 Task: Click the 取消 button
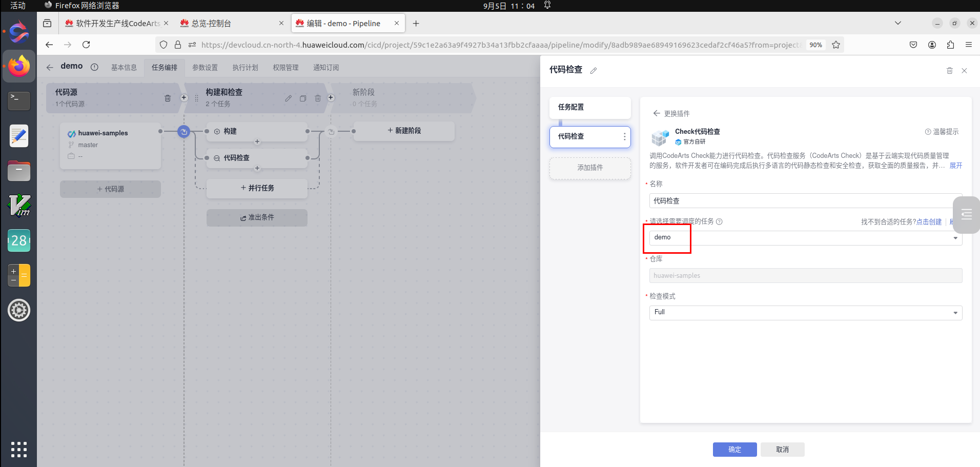click(x=783, y=450)
